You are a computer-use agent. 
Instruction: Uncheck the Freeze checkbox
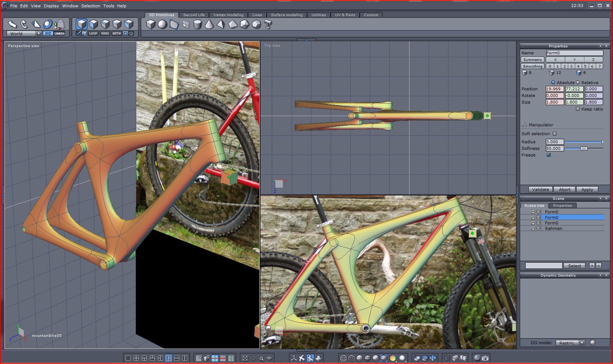pyautogui.click(x=549, y=155)
